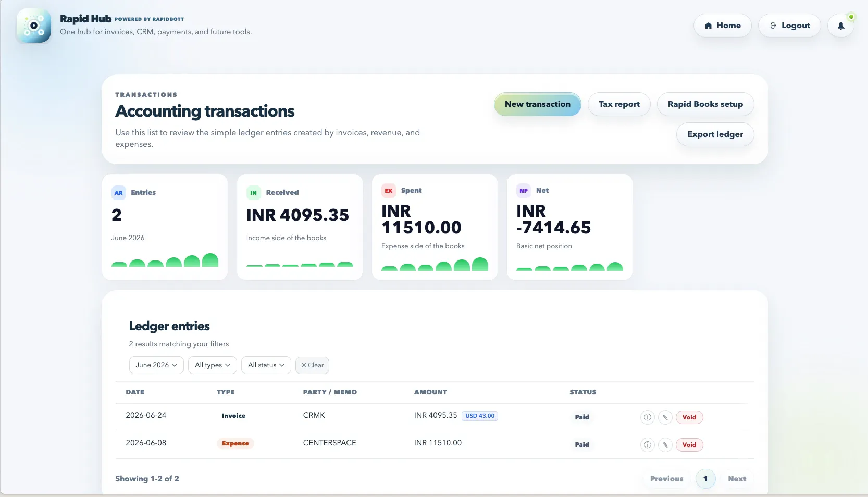Void the CENTERSPACE expense entry
The image size is (868, 497).
tap(689, 444)
